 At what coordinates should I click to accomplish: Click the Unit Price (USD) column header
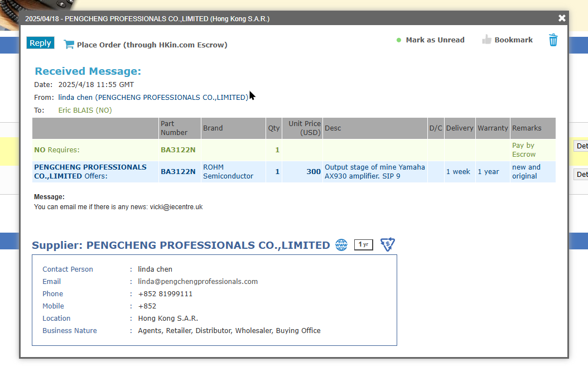(302, 128)
